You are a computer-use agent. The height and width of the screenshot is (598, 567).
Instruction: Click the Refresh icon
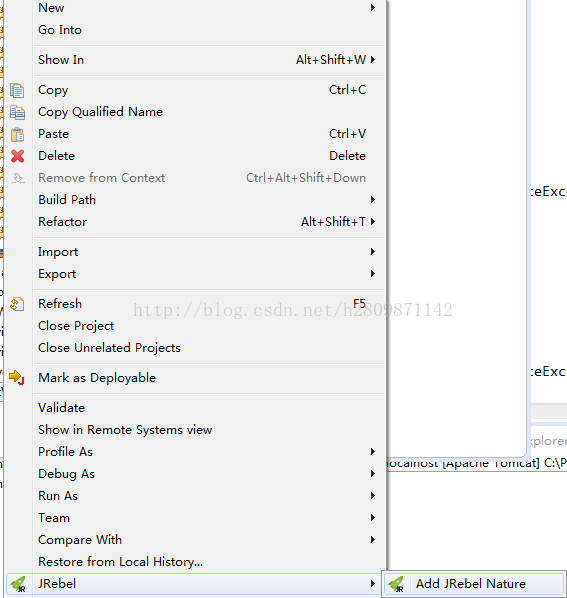[x=17, y=304]
